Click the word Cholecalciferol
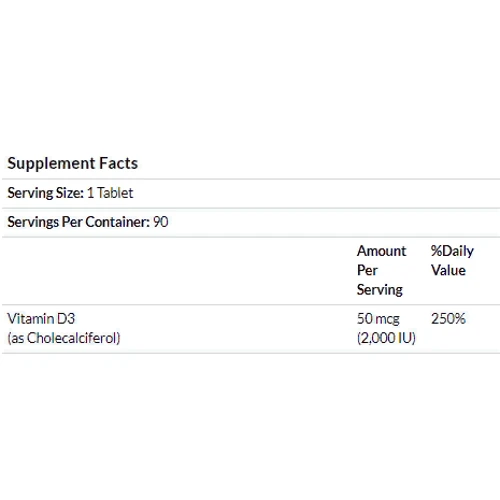The width and height of the screenshot is (500, 500). [x=72, y=338]
